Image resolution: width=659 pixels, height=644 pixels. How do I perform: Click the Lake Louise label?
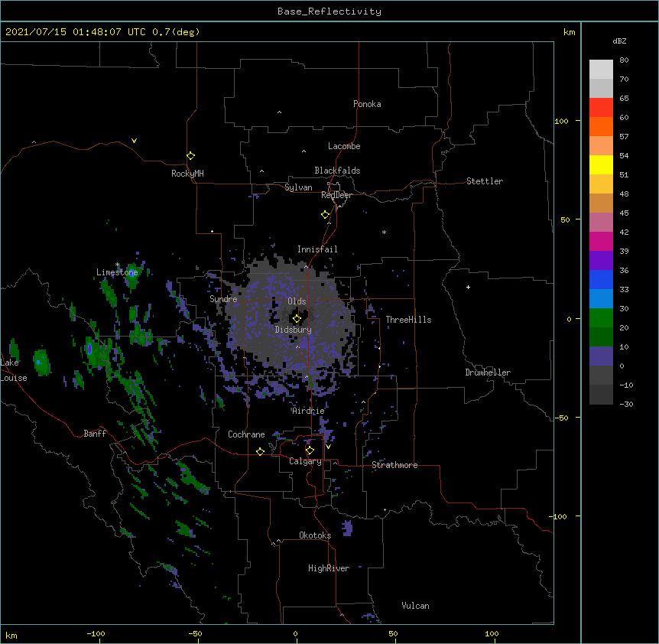pos(14,370)
